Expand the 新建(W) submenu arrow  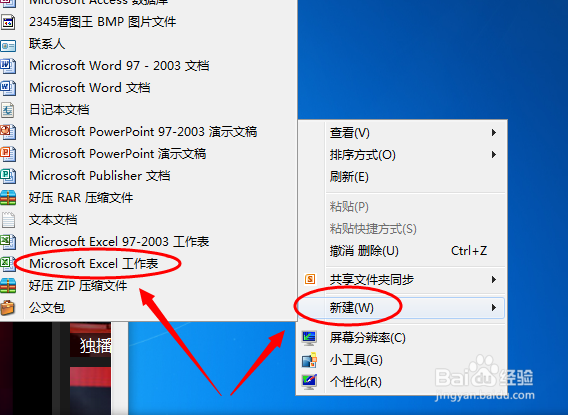pyautogui.click(x=493, y=308)
